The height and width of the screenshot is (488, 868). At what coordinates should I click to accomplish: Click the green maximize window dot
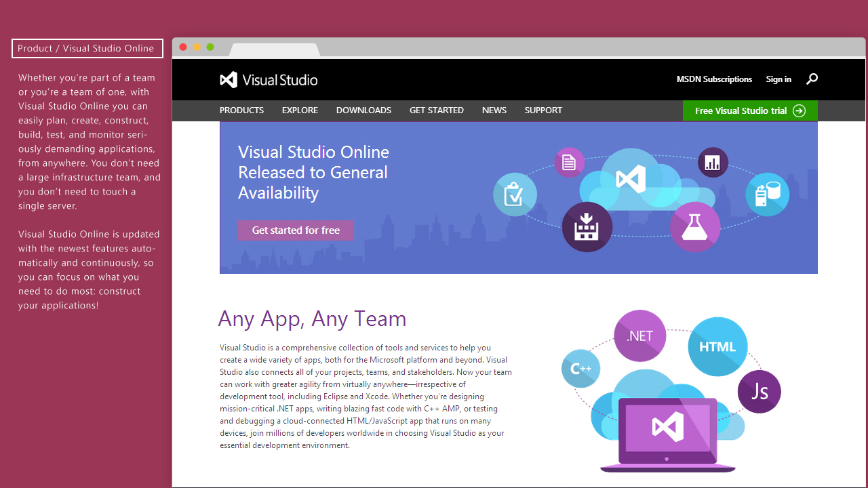tap(210, 47)
